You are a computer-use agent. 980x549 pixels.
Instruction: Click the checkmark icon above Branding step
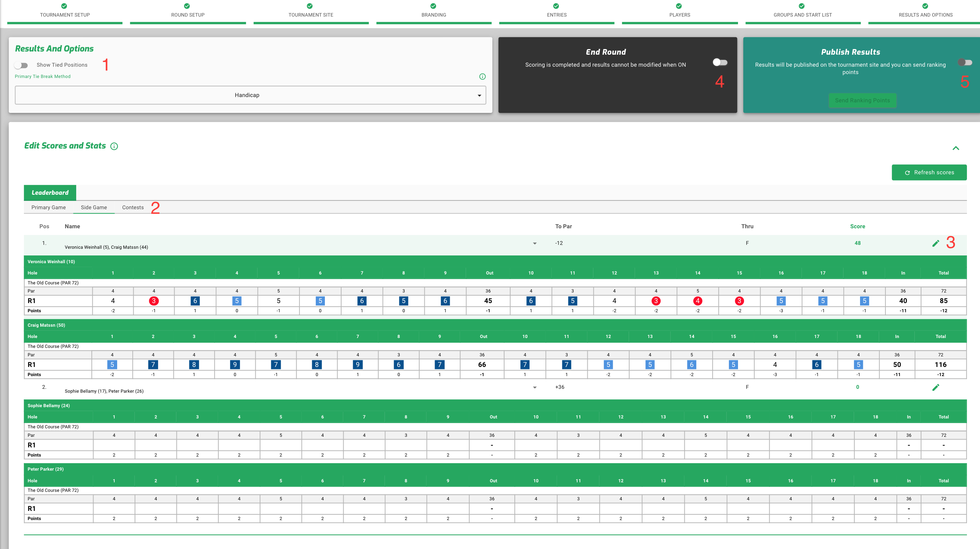point(433,6)
